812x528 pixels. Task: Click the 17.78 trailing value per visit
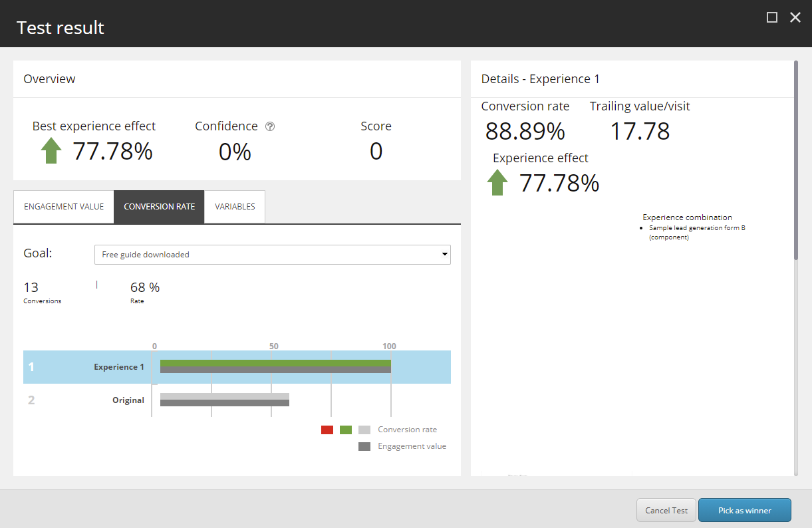pos(640,131)
